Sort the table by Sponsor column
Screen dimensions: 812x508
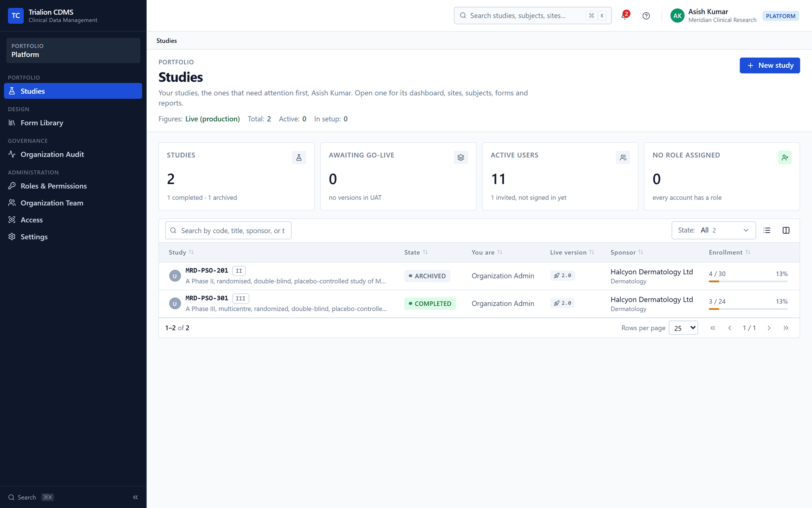tap(627, 252)
